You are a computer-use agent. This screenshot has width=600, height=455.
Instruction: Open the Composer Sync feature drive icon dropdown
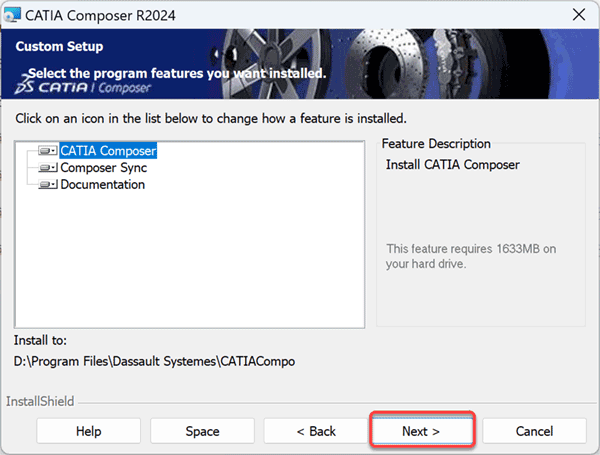pyautogui.click(x=48, y=168)
